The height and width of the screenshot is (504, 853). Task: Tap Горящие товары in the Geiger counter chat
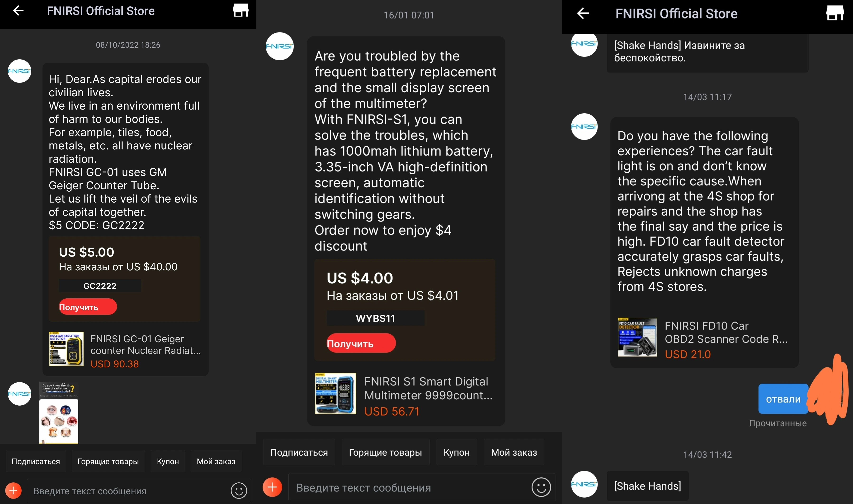coord(108,461)
